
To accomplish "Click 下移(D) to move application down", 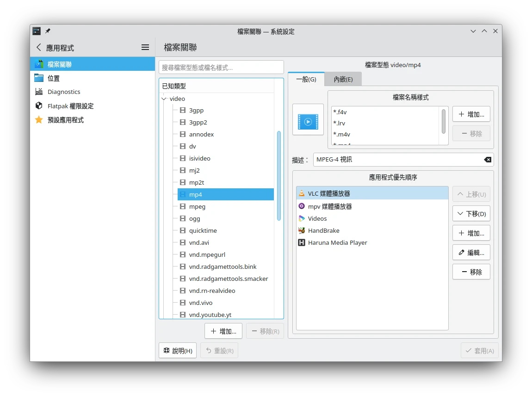I will click(x=471, y=214).
